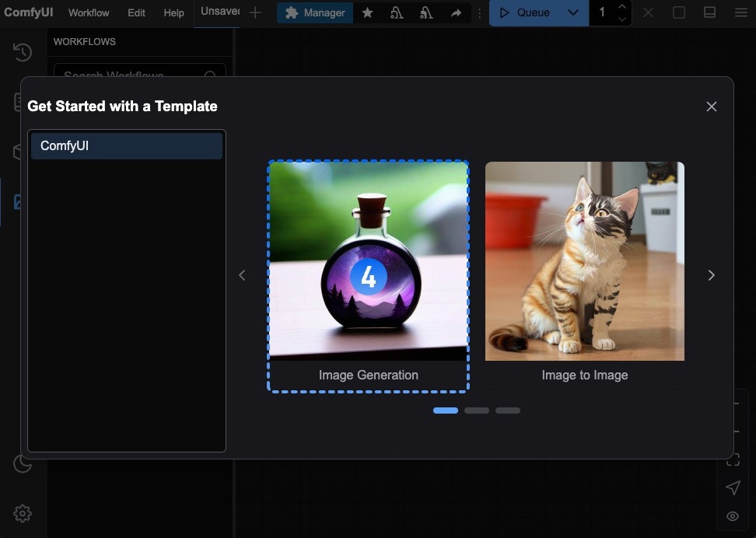Toggle the pointer mode icon on the canvas
The height and width of the screenshot is (538, 756).
pos(732,487)
